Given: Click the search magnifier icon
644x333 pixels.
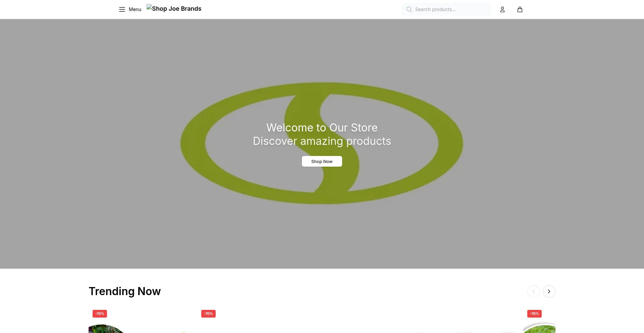Looking at the screenshot, I should [409, 9].
